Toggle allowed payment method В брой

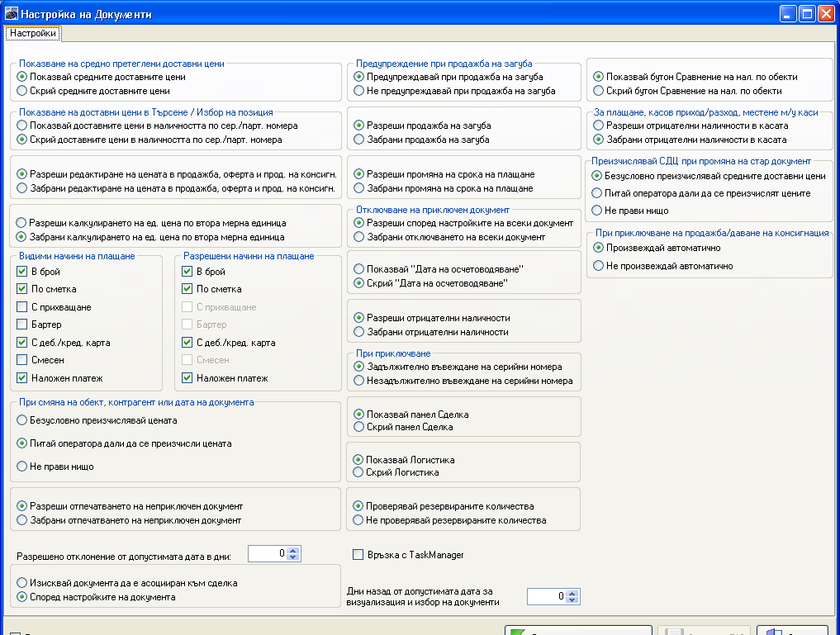click(x=187, y=272)
